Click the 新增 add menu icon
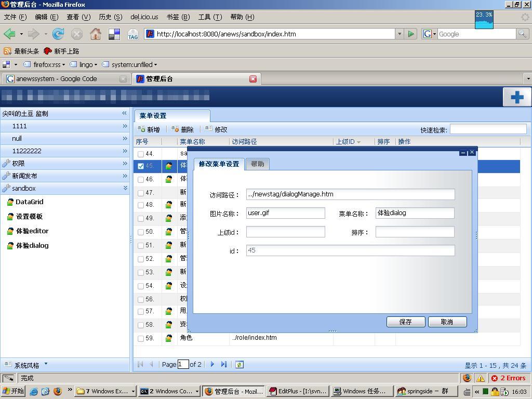Image resolution: width=532 pixels, height=399 pixels. click(144, 129)
